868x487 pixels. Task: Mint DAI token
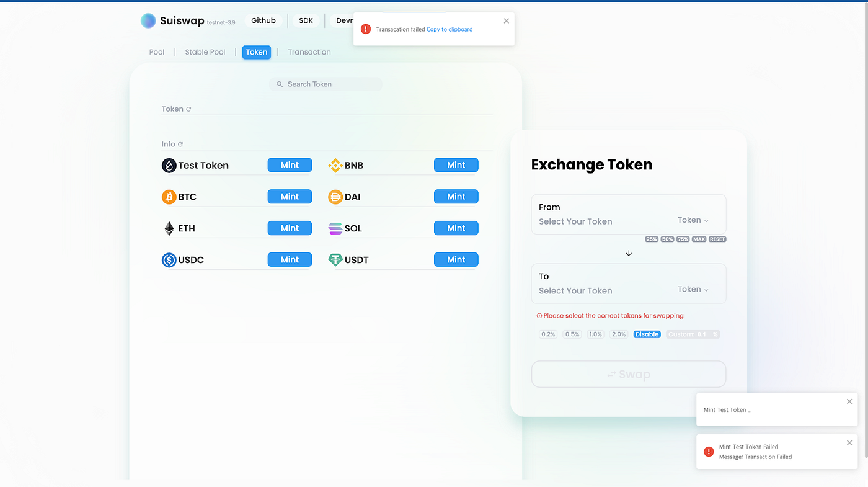coord(456,197)
